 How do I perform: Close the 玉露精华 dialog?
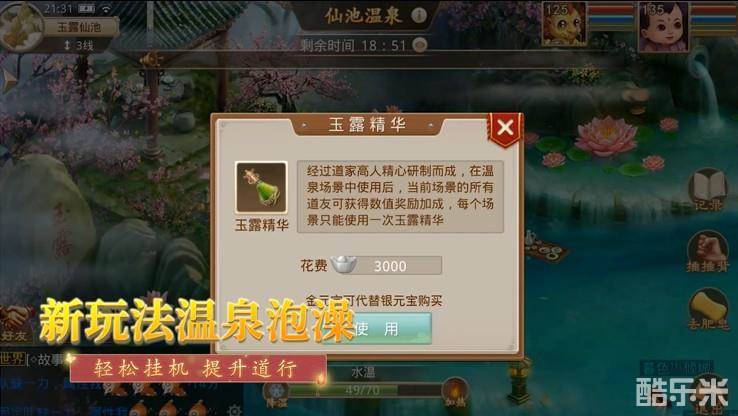pos(505,128)
